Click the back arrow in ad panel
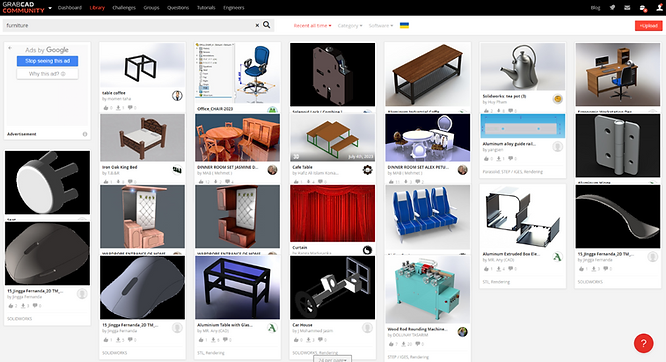This screenshot has width=666, height=362. [x=10, y=48]
